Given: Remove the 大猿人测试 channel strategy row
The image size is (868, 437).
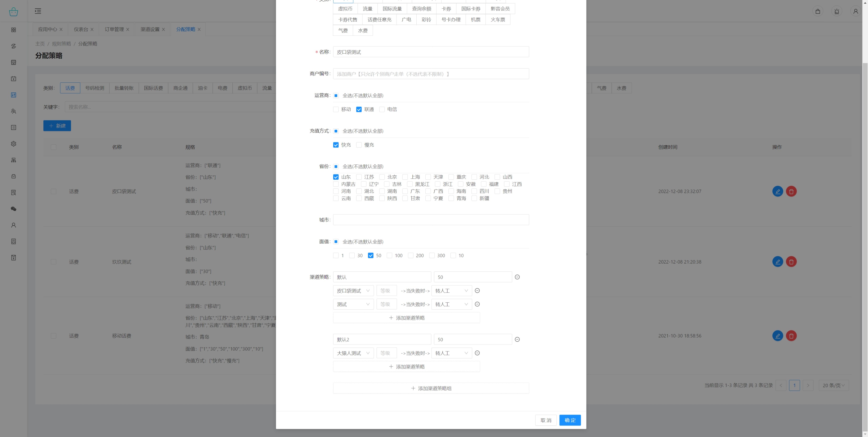Looking at the screenshot, I should coord(477,353).
